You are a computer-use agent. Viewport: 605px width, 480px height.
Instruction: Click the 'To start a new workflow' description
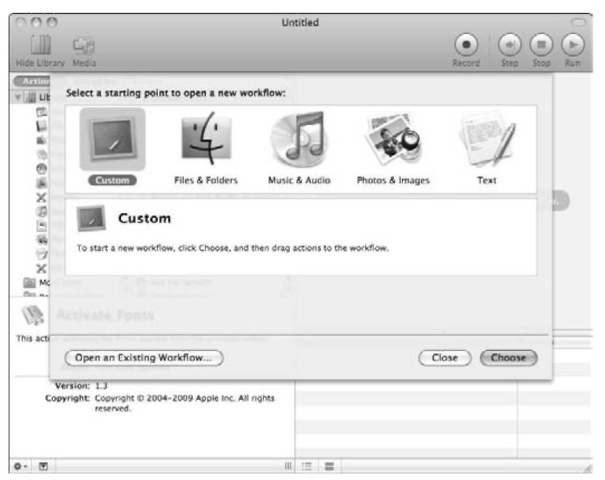(232, 248)
